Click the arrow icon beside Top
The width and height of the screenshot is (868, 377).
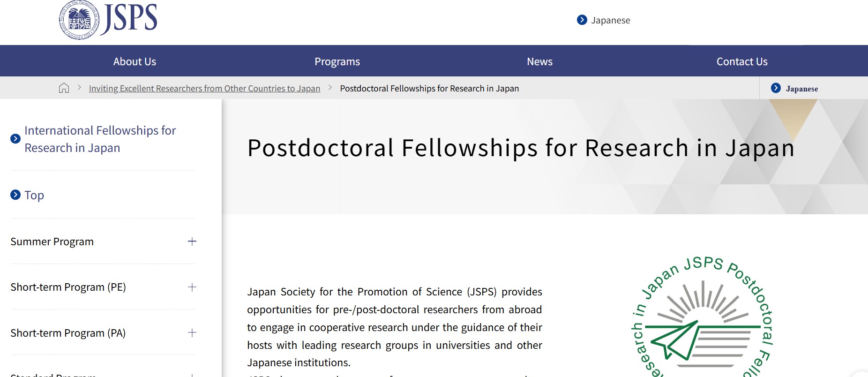coord(15,194)
